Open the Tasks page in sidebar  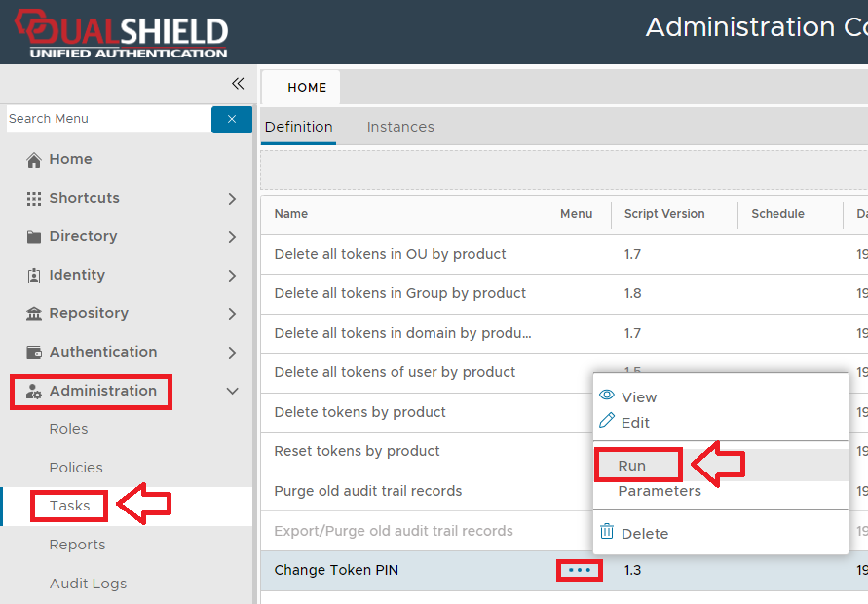tap(69, 506)
